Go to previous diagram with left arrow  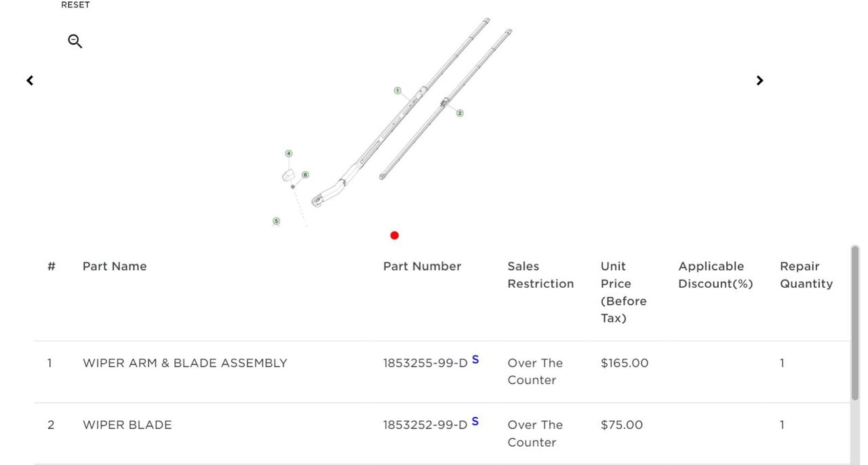[x=30, y=81]
